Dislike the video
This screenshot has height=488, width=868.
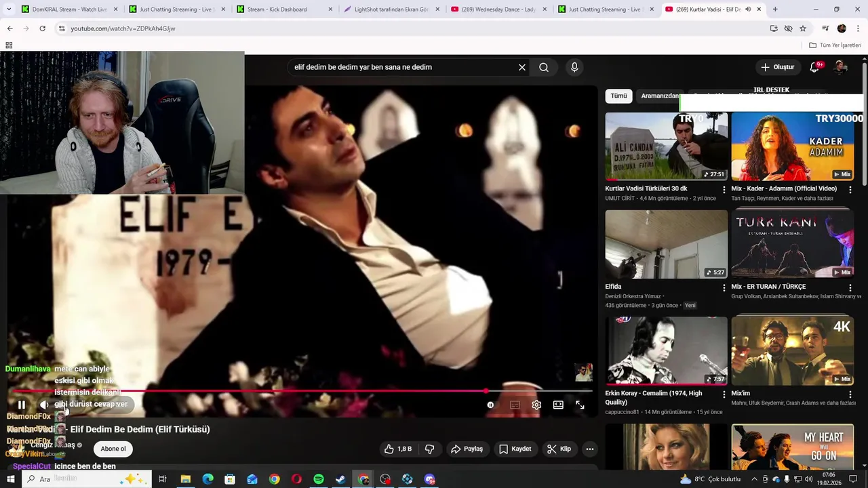pyautogui.click(x=429, y=449)
